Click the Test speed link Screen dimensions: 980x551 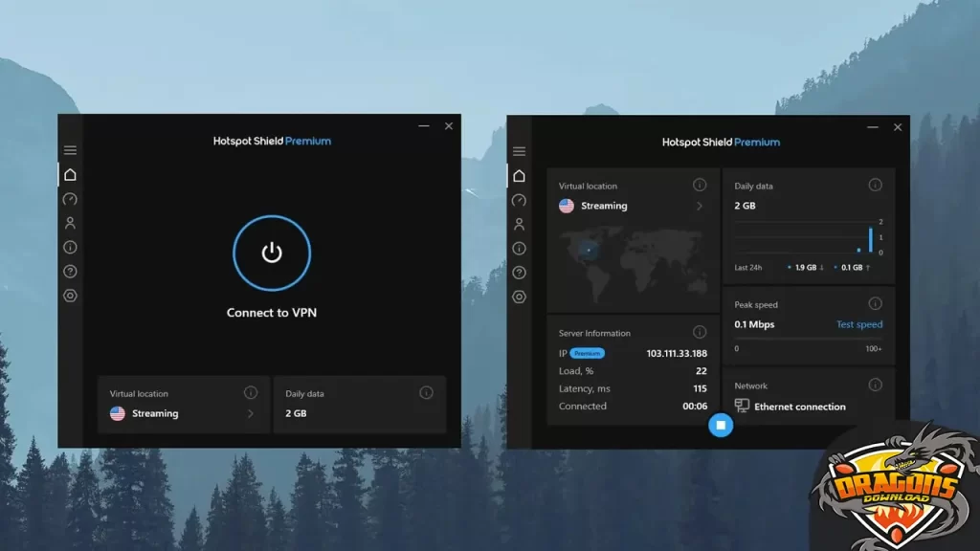click(859, 324)
